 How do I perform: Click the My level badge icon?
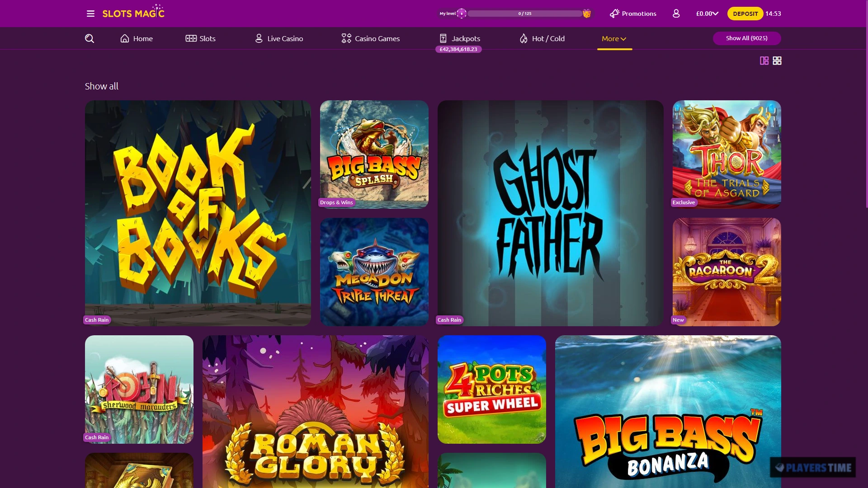pos(461,14)
